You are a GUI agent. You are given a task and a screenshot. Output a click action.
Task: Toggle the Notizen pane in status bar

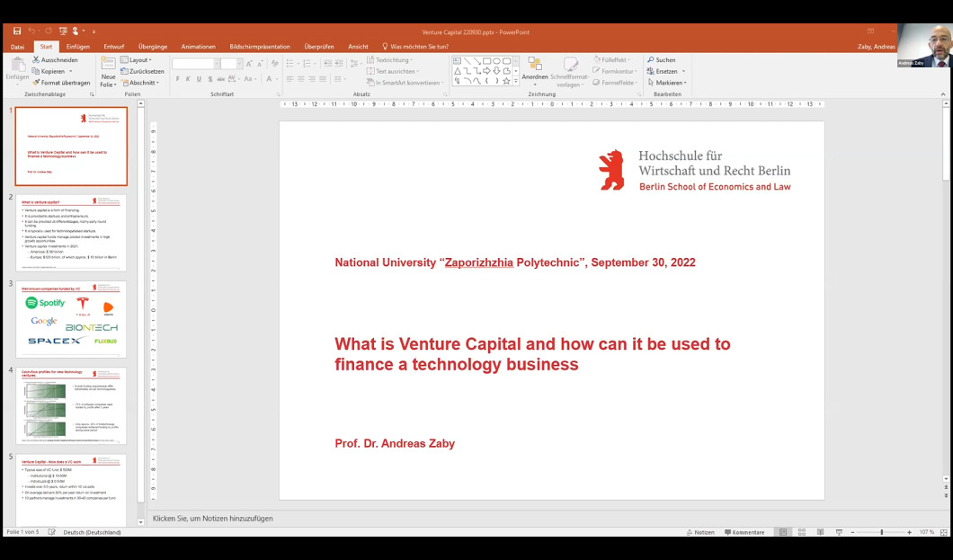click(699, 532)
